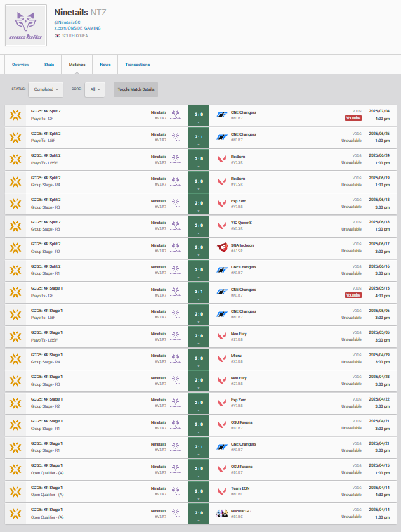Click RedBorn logo in the 2025/06/24 match

[x=222, y=159]
